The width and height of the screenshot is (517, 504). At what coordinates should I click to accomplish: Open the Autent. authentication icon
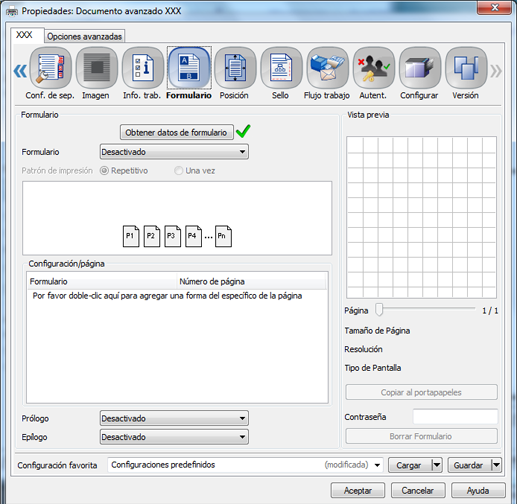(x=374, y=68)
